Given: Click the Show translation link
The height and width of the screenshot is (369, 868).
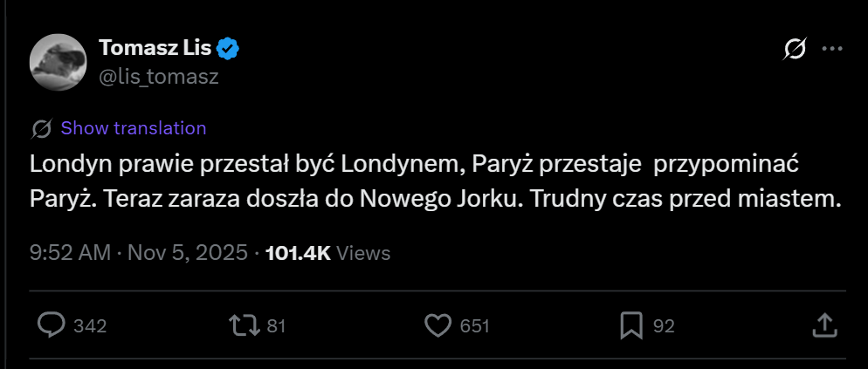Looking at the screenshot, I should point(134,128).
